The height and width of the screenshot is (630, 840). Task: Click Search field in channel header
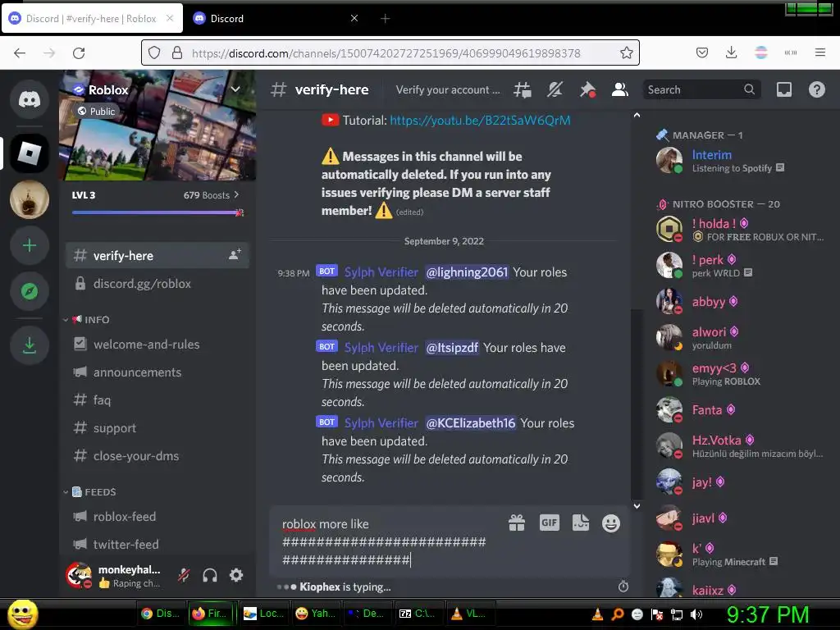(701, 89)
